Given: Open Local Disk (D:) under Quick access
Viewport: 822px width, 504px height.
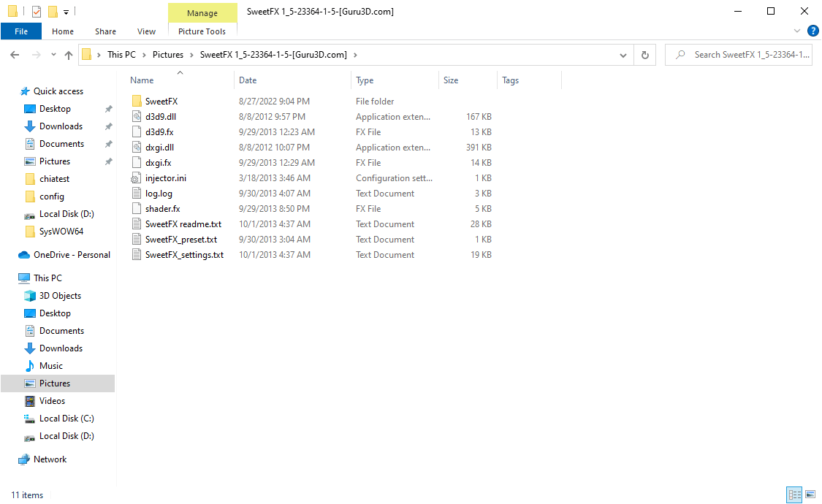Looking at the screenshot, I should tap(60, 214).
